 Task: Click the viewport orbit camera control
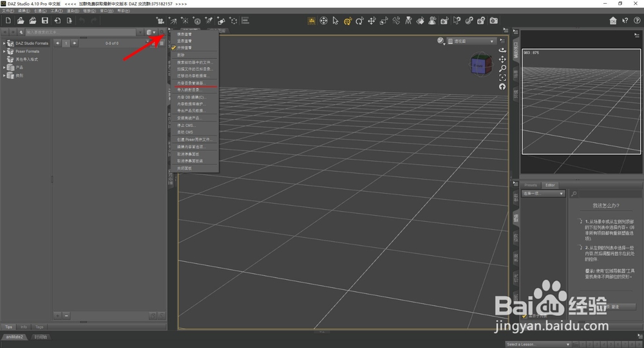[x=502, y=50]
